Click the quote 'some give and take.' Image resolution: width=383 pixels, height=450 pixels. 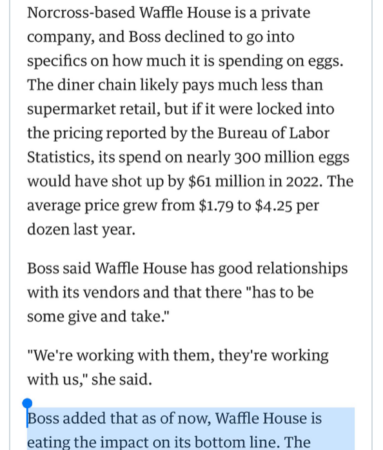tap(98, 317)
